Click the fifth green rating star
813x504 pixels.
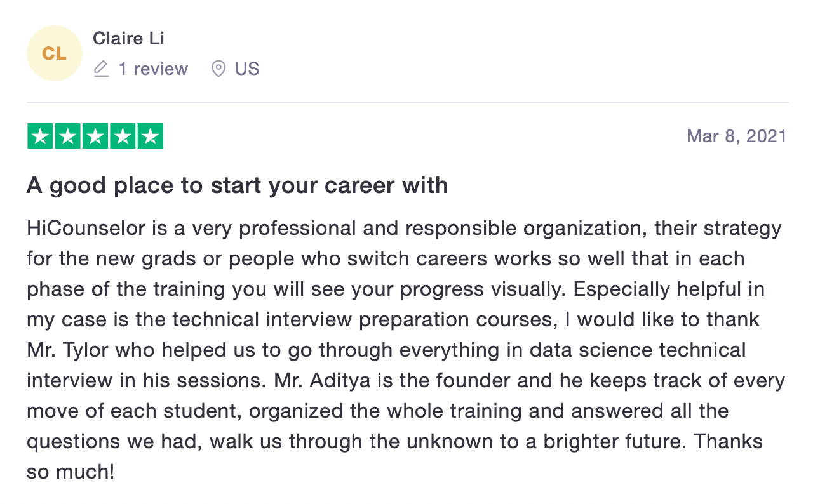(x=150, y=136)
